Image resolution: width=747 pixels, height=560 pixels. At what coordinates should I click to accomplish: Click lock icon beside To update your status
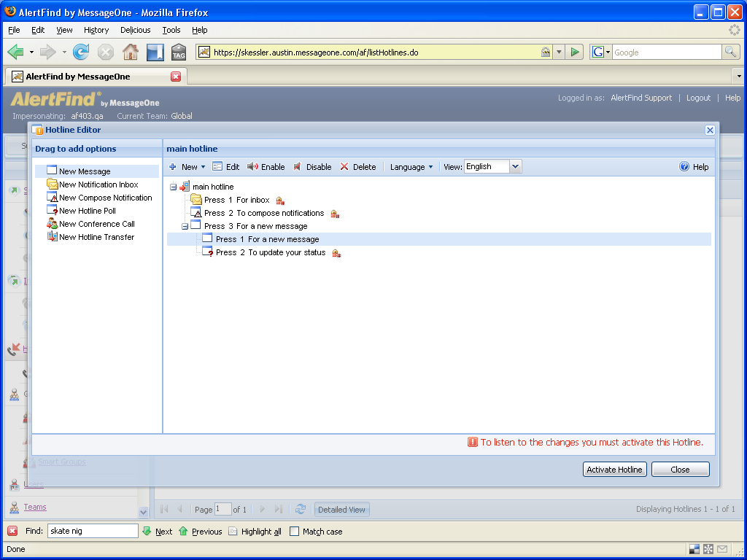[x=336, y=253]
